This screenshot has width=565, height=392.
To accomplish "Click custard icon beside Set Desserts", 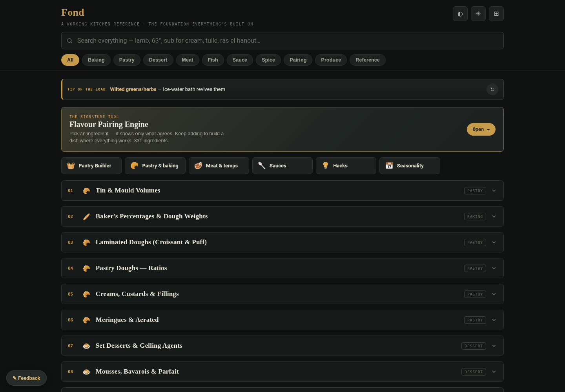I will coord(87,346).
